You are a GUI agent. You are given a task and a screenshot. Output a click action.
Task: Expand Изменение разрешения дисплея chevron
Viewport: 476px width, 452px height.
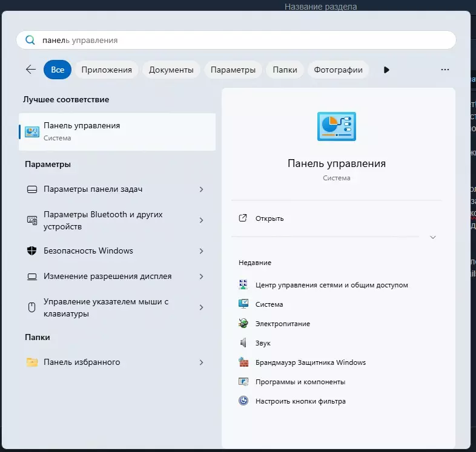(x=201, y=277)
